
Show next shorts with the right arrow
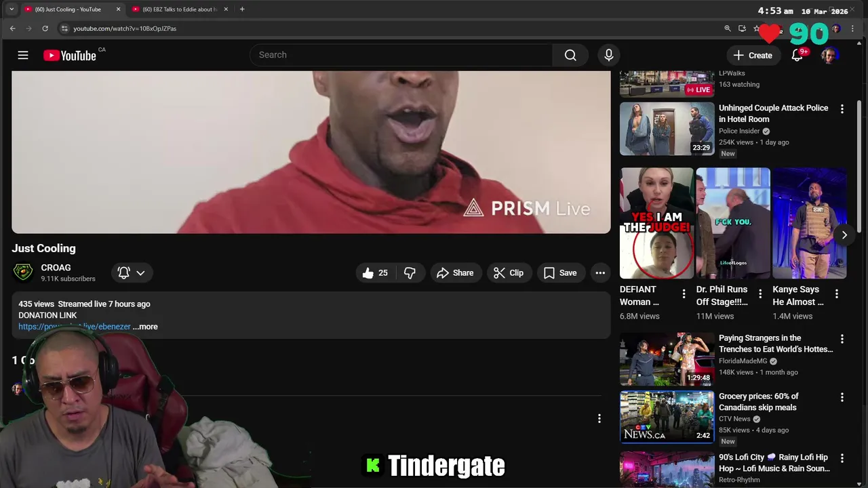pyautogui.click(x=844, y=235)
